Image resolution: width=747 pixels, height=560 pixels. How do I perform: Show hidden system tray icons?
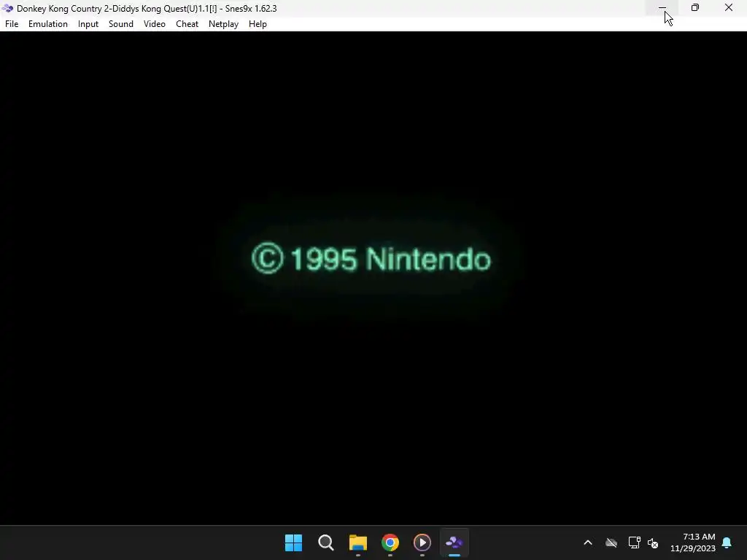(x=588, y=542)
